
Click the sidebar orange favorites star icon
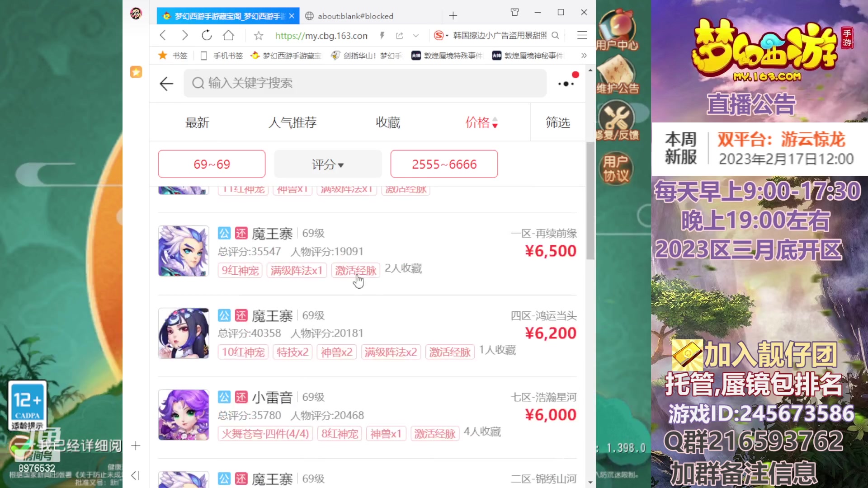pyautogui.click(x=136, y=72)
